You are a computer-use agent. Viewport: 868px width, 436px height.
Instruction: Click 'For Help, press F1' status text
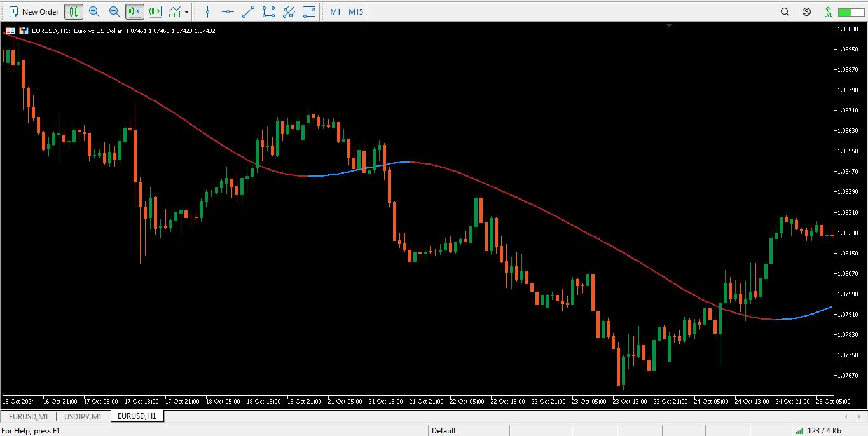(x=31, y=430)
